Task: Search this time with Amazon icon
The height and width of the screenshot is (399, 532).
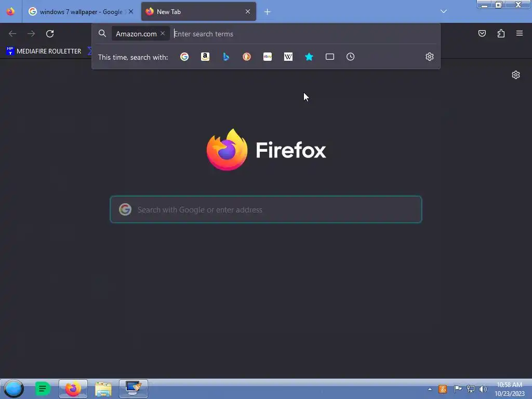Action: point(205,57)
